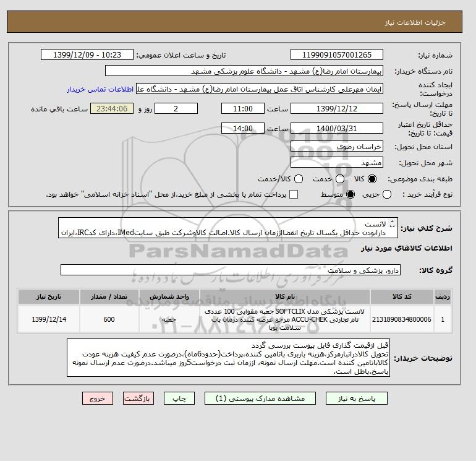The height and width of the screenshot is (461, 476).
Task: Select the کالا radio button
Action: point(372,179)
